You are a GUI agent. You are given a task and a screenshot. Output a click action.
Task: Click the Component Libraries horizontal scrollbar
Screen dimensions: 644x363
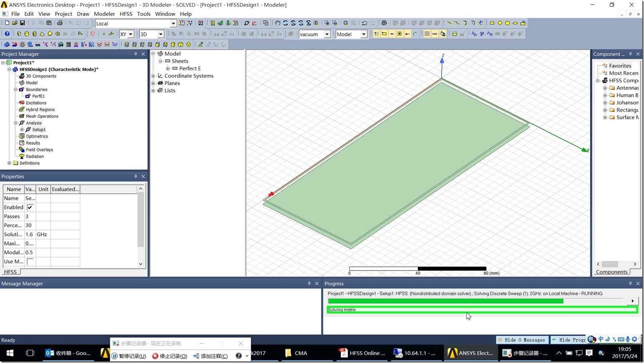(616, 264)
